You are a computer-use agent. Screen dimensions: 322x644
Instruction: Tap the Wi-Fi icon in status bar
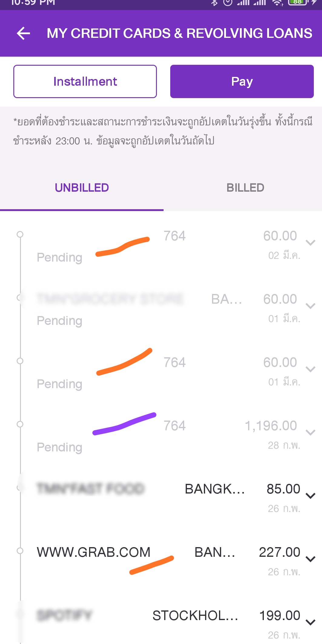click(x=277, y=3)
